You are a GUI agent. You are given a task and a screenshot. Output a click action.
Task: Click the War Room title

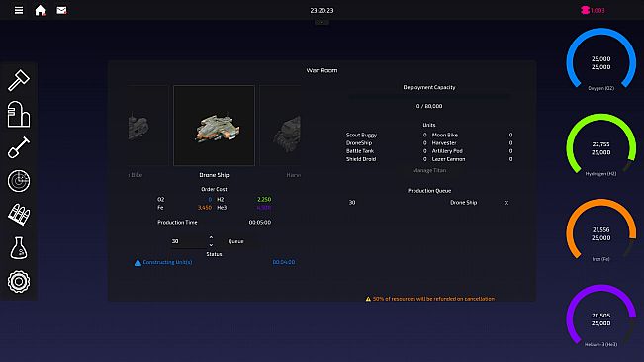coord(322,70)
